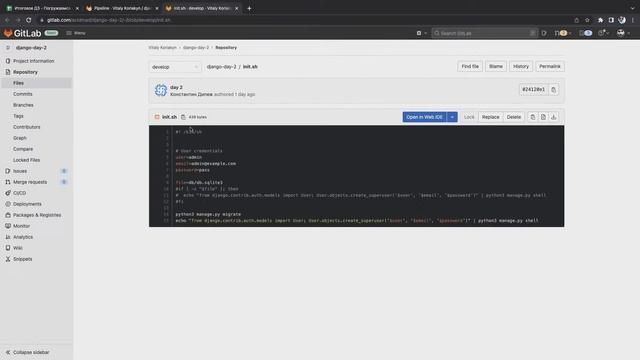The image size is (640, 360).
Task: Open Merge requests in the sidebar
Action: 30,182
